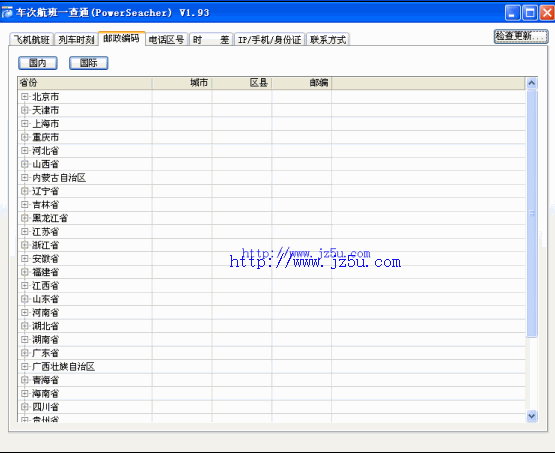555x453 pixels.
Task: Click the vertical scrollbar thumb
Action: click(x=532, y=213)
